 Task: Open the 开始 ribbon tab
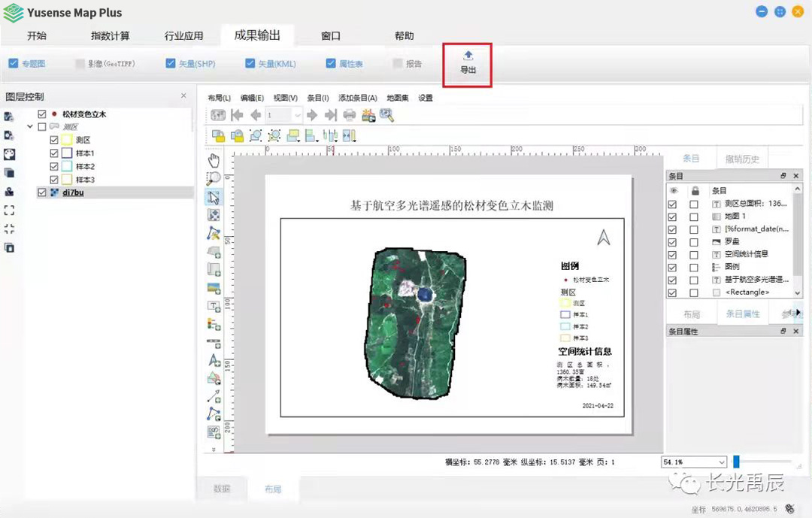[37, 36]
